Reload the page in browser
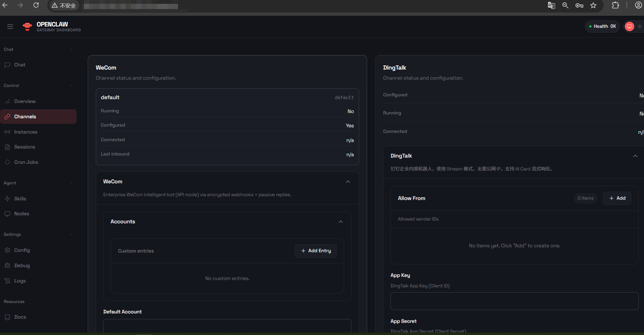This screenshot has width=644, height=335. [x=36, y=5]
